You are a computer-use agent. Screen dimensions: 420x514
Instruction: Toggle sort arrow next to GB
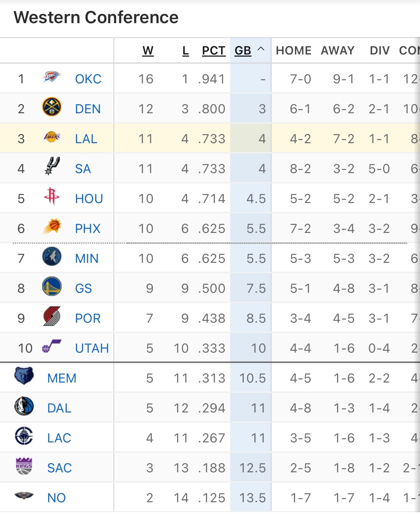(x=261, y=49)
